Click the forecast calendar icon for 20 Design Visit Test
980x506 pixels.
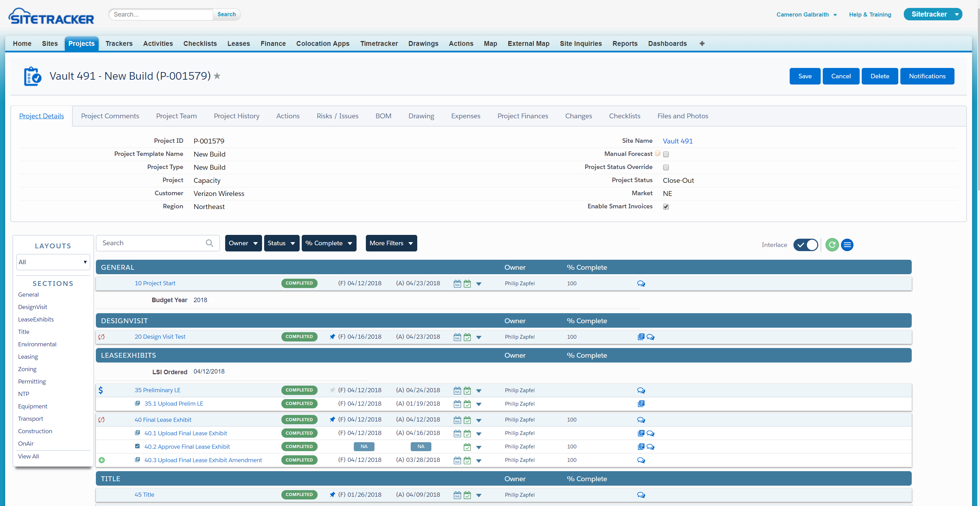pos(457,337)
